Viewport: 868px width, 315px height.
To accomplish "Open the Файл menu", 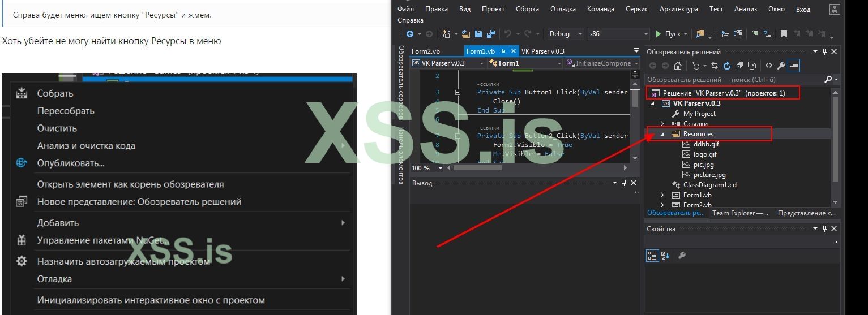I will [x=405, y=9].
